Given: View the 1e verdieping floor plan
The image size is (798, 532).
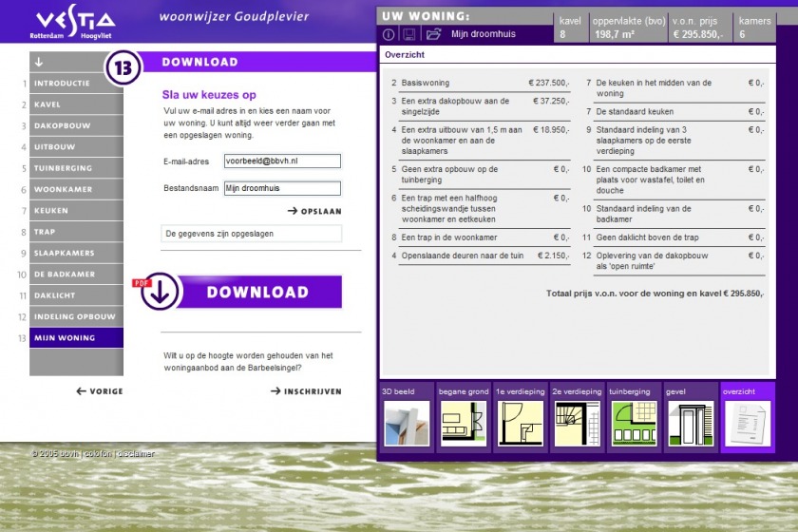Looking at the screenshot, I should tap(521, 423).
